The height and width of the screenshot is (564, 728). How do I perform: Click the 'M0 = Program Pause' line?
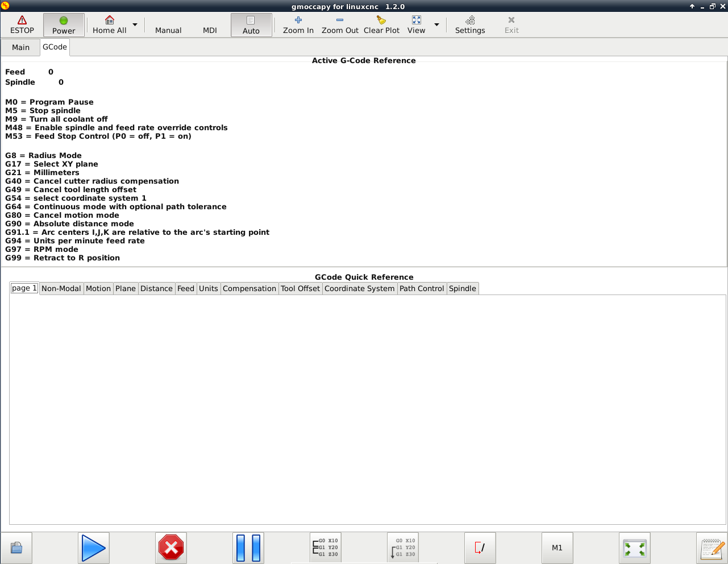[x=49, y=102]
